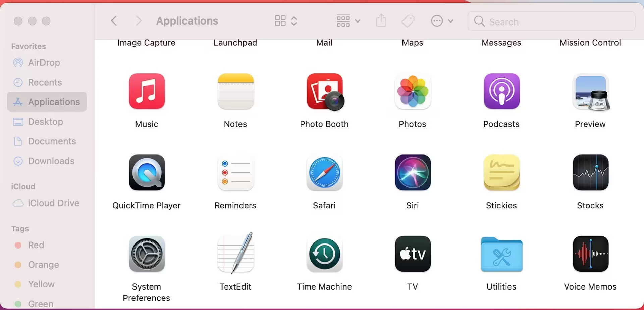Click the Mission Control label
The image size is (644, 310).
tap(590, 43)
